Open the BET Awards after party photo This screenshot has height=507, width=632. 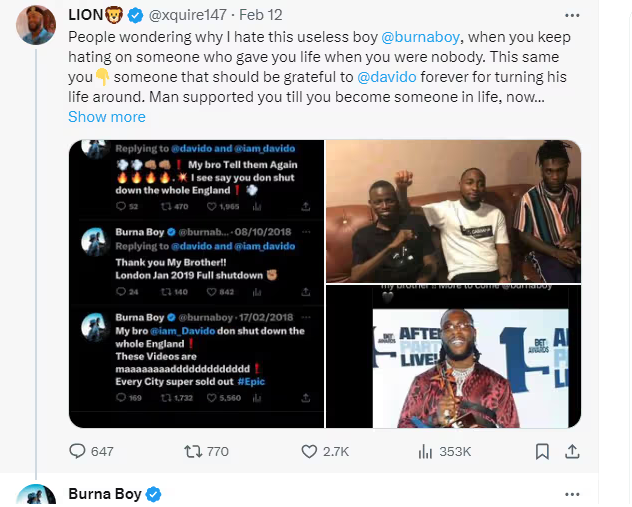454,357
